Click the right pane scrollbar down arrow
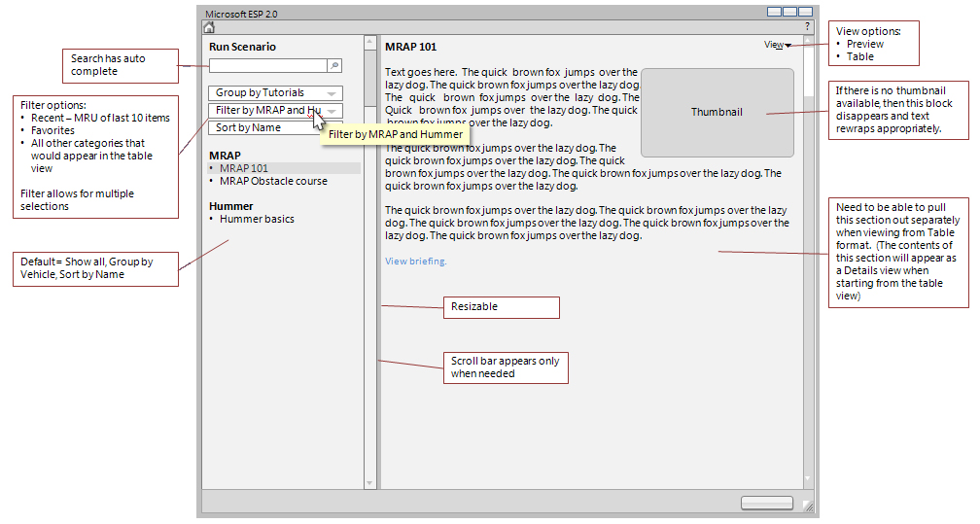The height and width of the screenshot is (524, 980). pyautogui.click(x=808, y=478)
